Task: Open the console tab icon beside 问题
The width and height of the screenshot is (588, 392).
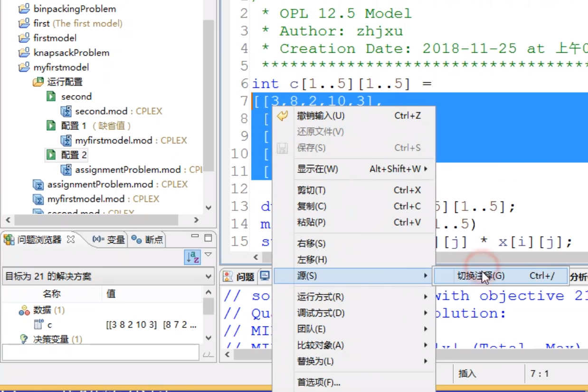Action: (265, 276)
